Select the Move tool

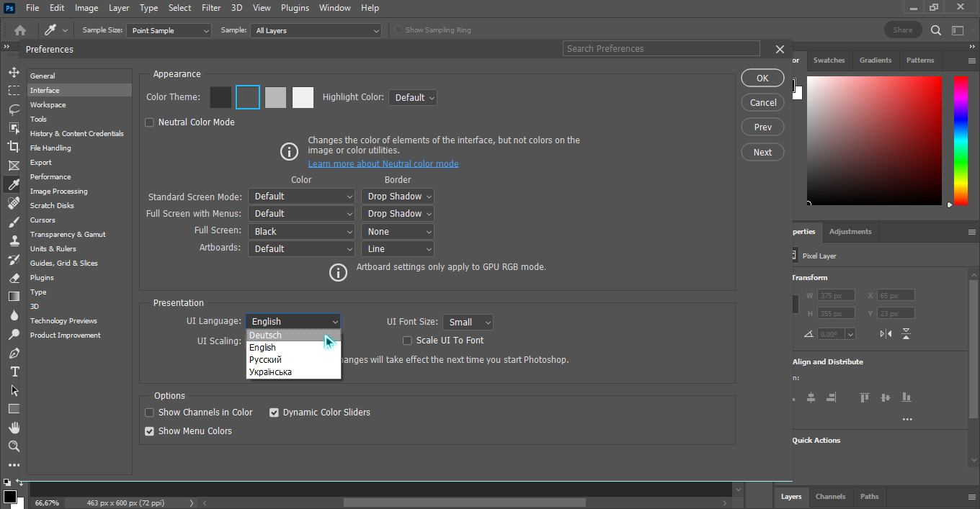pyautogui.click(x=14, y=73)
